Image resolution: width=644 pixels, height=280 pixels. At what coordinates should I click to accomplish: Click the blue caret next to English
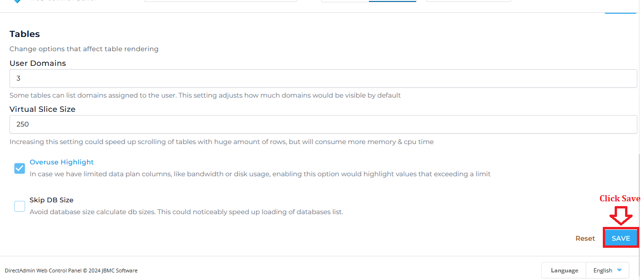pos(619,271)
